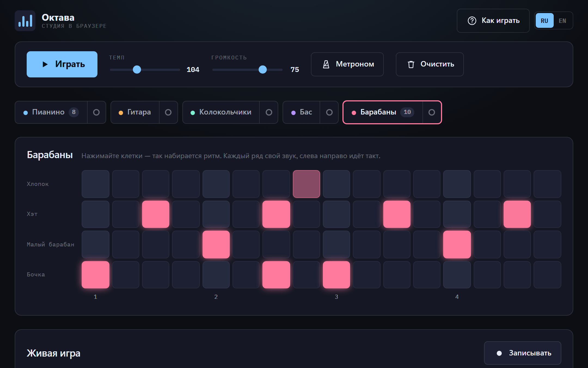Start recording with Записывать button
The width and height of the screenshot is (588, 368).
pos(523,353)
